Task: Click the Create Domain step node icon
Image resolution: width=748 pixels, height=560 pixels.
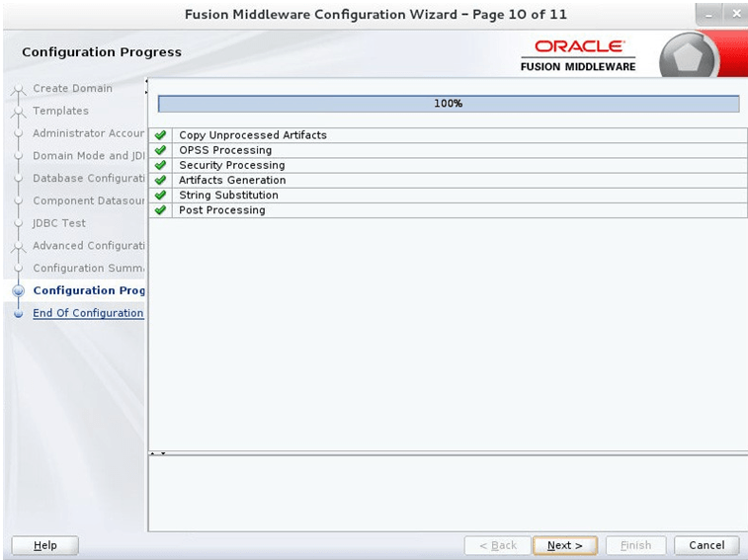Action: [x=18, y=89]
